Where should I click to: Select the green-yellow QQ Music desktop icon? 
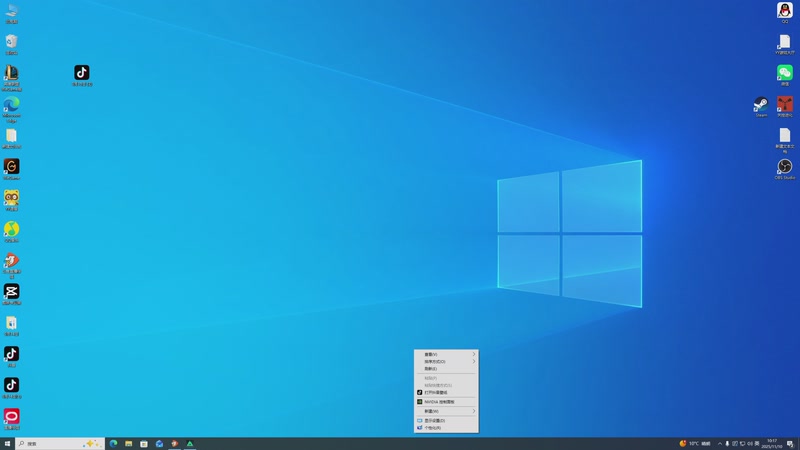pyautogui.click(x=12, y=231)
